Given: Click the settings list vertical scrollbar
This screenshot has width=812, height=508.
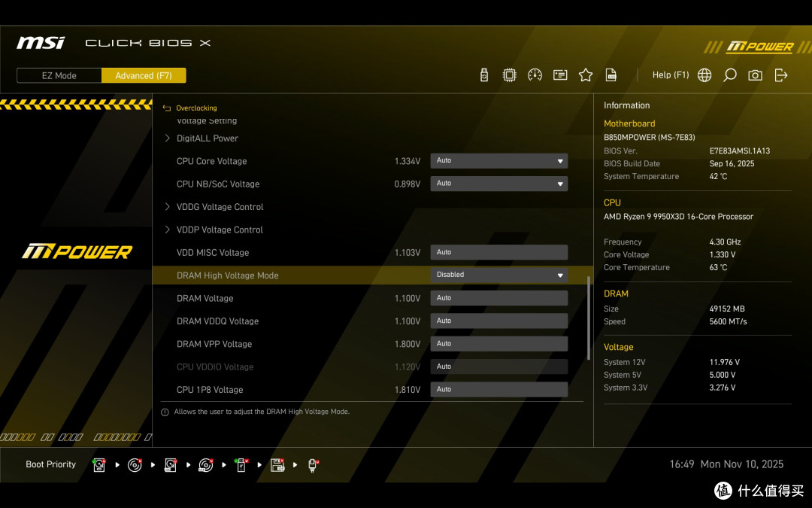Looking at the screenshot, I should tap(588, 318).
